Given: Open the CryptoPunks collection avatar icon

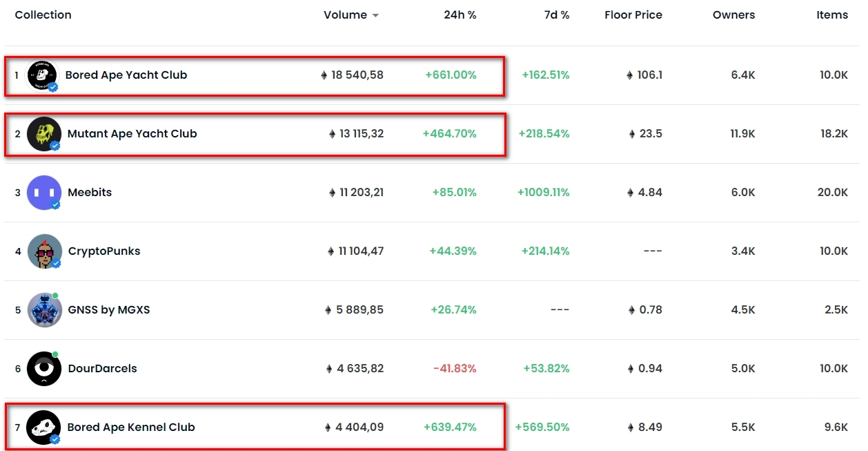Looking at the screenshot, I should click(44, 251).
